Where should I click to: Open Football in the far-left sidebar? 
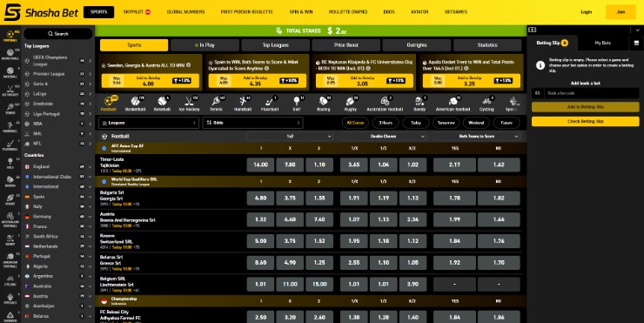(x=10, y=36)
